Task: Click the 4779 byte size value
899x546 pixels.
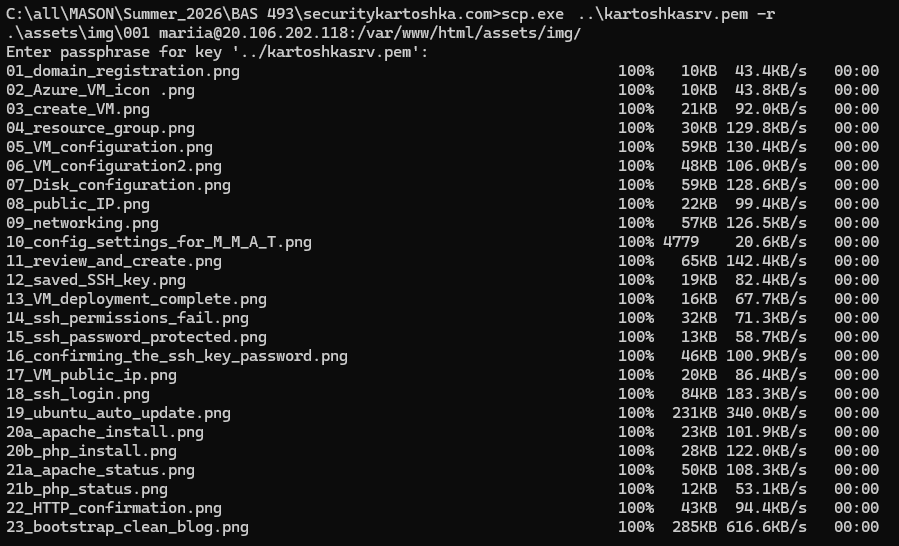Action: tap(681, 241)
